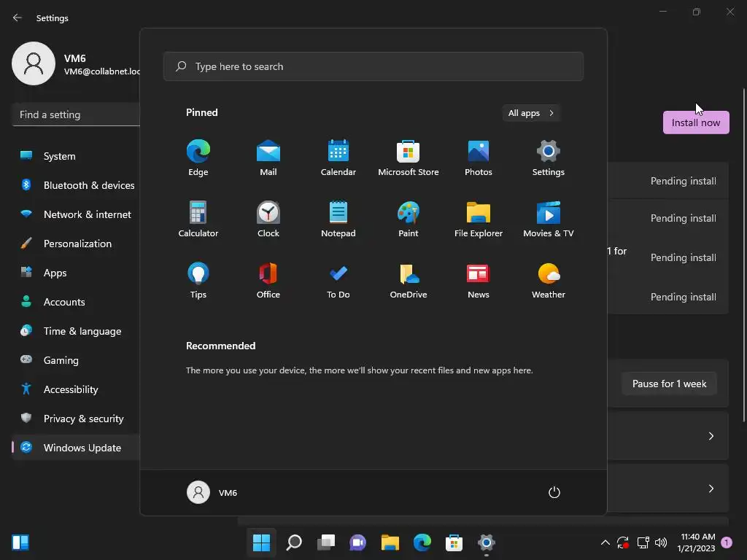Launch Edge from the taskbar
This screenshot has height=560, width=747.
click(x=422, y=542)
